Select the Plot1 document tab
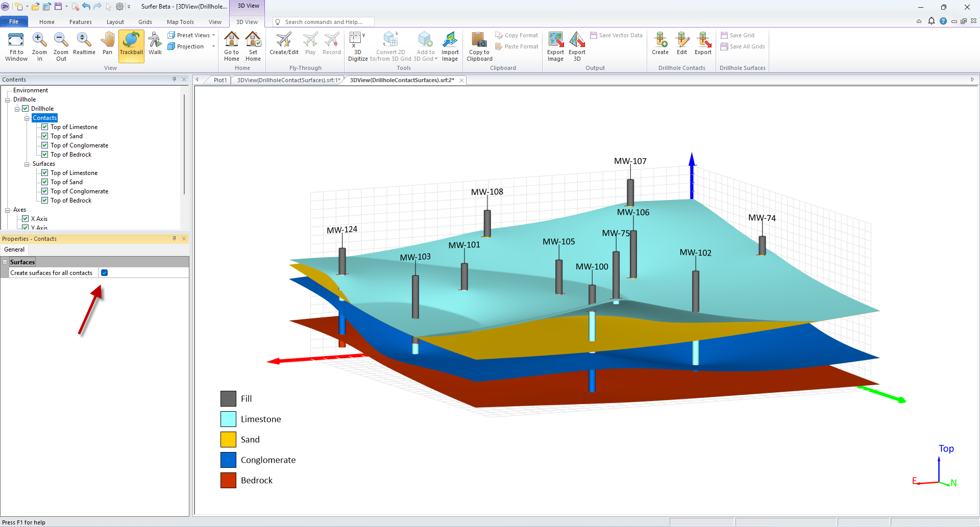 (x=220, y=80)
